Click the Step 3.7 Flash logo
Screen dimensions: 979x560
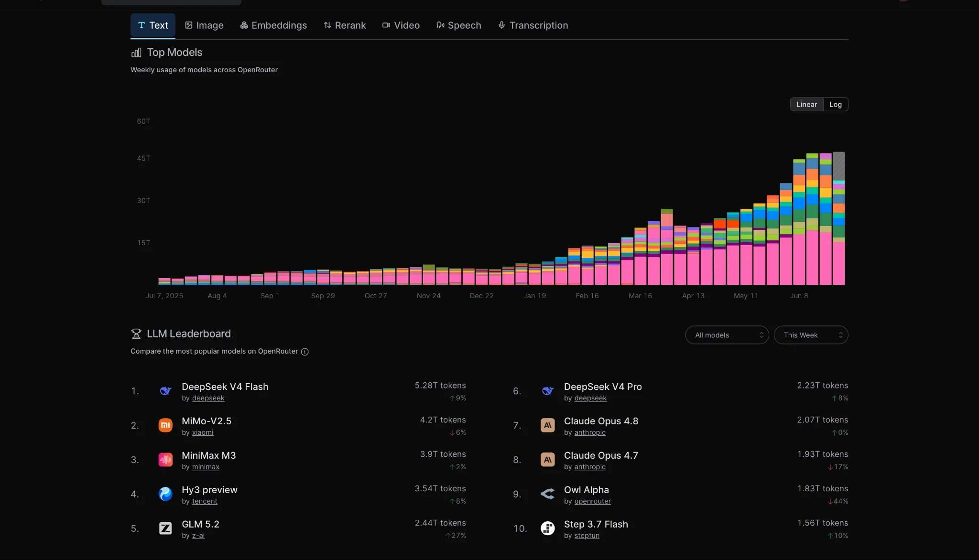548,528
